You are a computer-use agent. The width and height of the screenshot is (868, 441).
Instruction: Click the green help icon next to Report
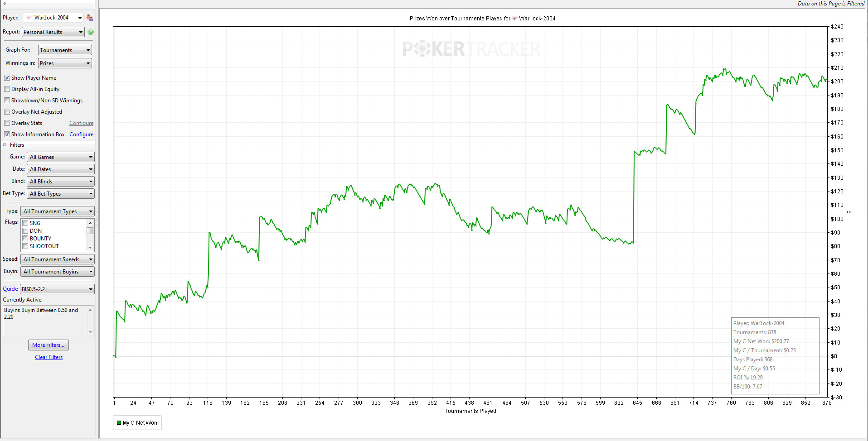(x=91, y=32)
